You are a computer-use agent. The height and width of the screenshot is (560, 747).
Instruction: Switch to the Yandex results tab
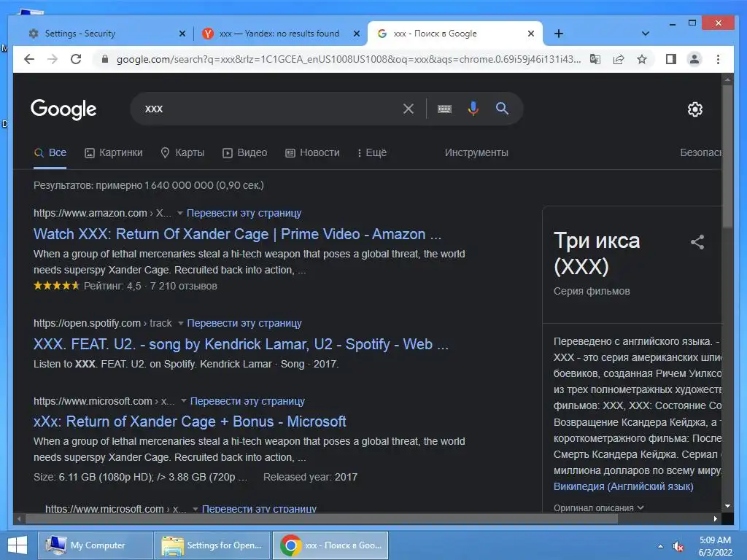(279, 34)
